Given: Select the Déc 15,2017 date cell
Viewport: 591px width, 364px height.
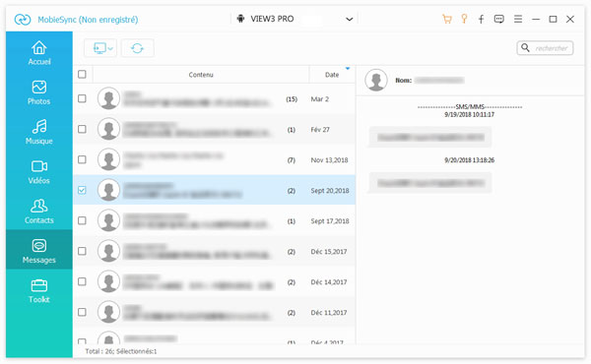Looking at the screenshot, I should coord(329,252).
